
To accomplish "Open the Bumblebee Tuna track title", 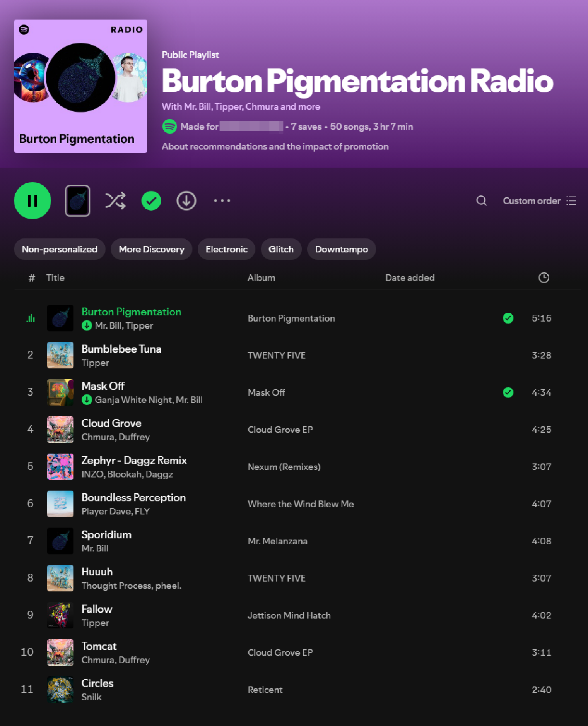I will pos(121,349).
